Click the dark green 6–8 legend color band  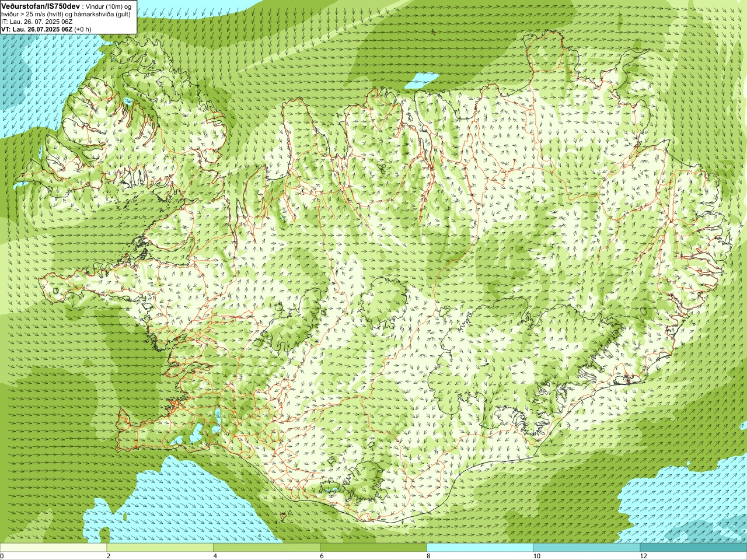coord(373,548)
